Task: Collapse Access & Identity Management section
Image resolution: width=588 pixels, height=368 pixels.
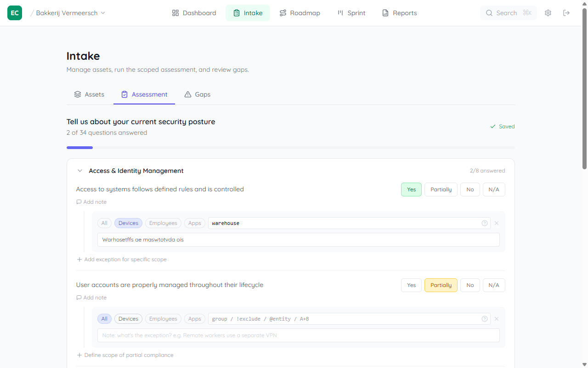Action: coord(80,171)
